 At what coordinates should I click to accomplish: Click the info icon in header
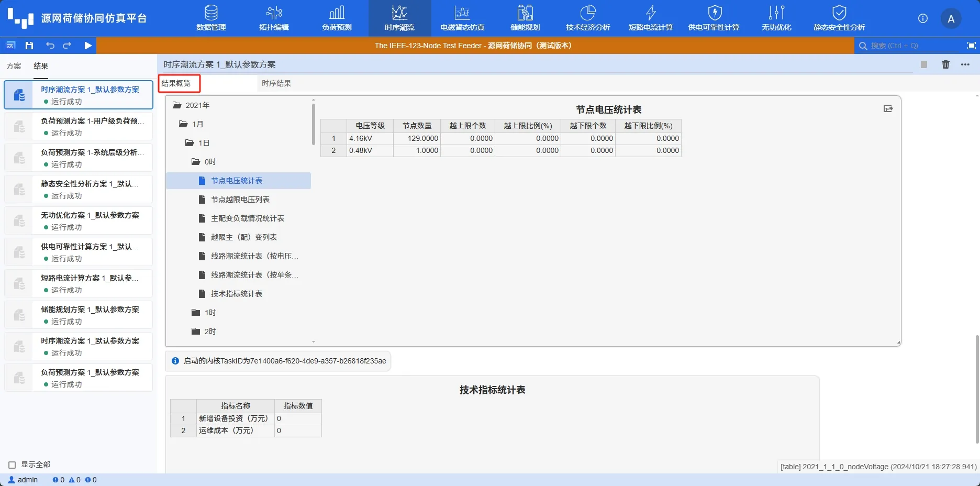click(923, 18)
